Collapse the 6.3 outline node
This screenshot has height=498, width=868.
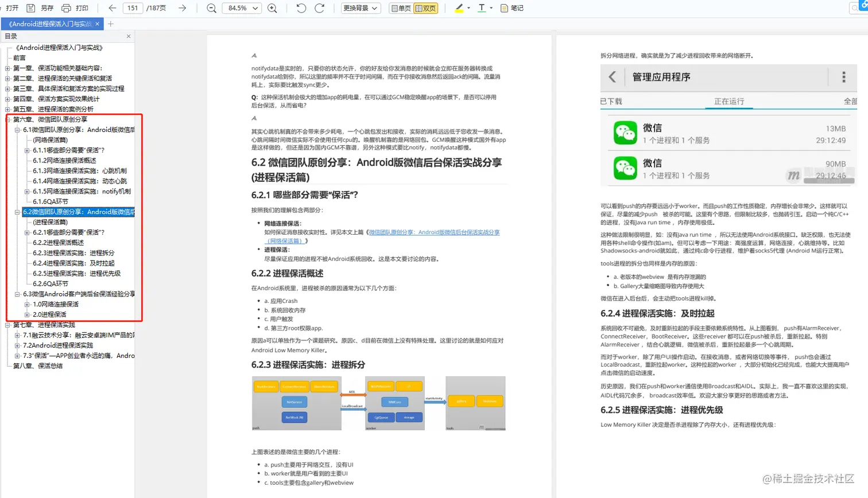pos(17,294)
